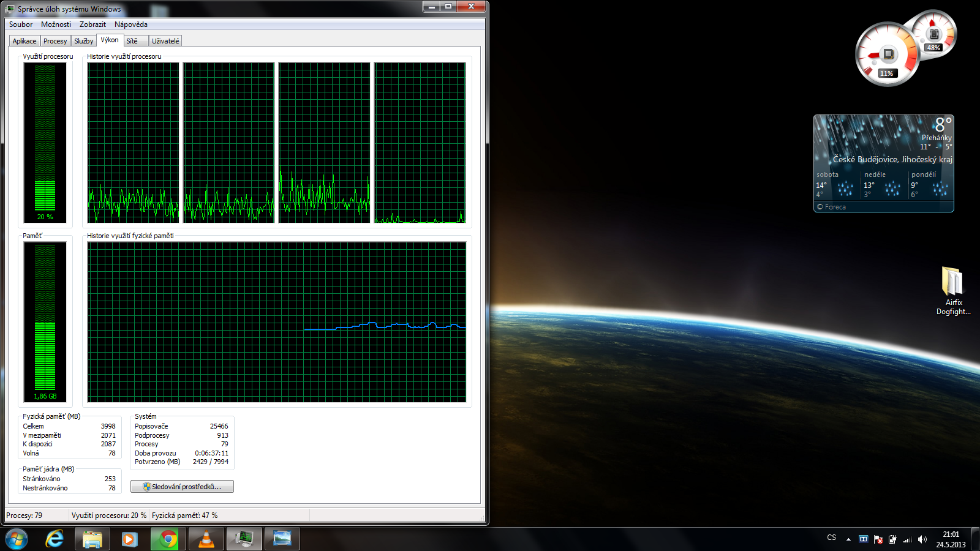This screenshot has height=551, width=980.
Task: Open the Windows Start menu orb
Action: (17, 539)
